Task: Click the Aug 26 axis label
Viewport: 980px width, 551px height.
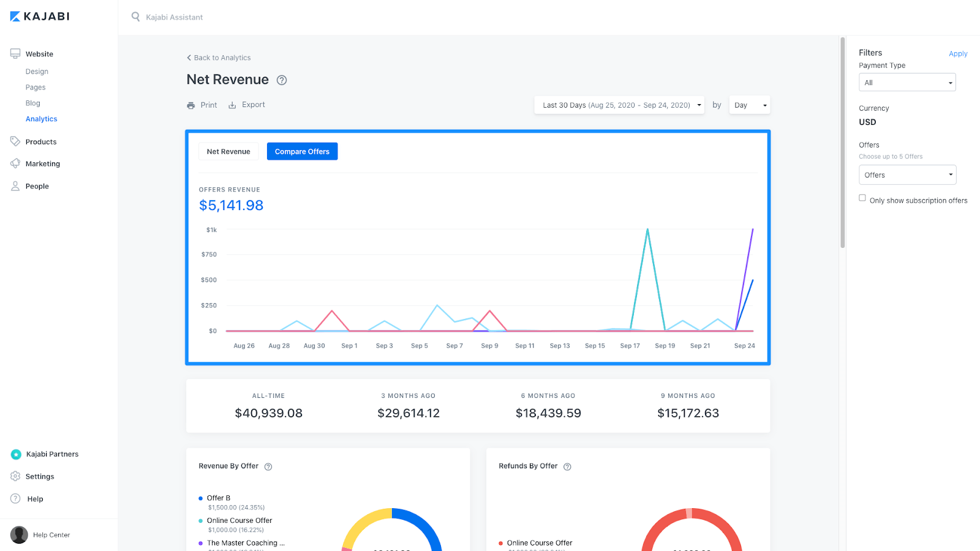Action: click(244, 346)
